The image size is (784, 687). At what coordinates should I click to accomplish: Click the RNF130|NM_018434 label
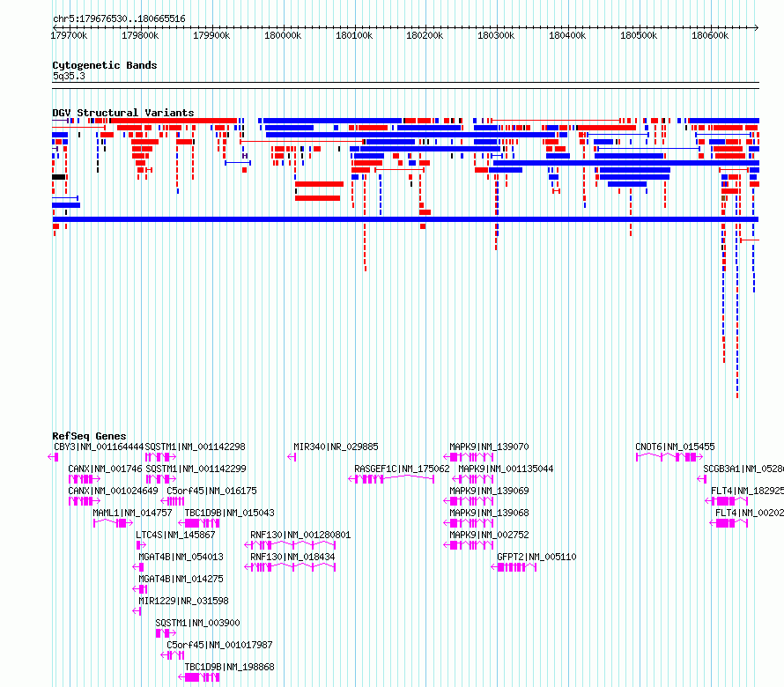pos(292,557)
